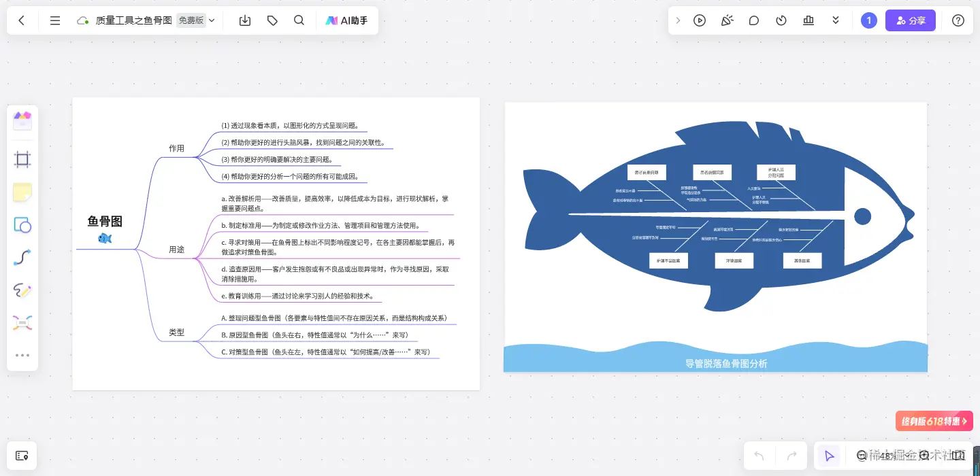Select the connector line tool
This screenshot has width=980, height=476.
(x=22, y=258)
